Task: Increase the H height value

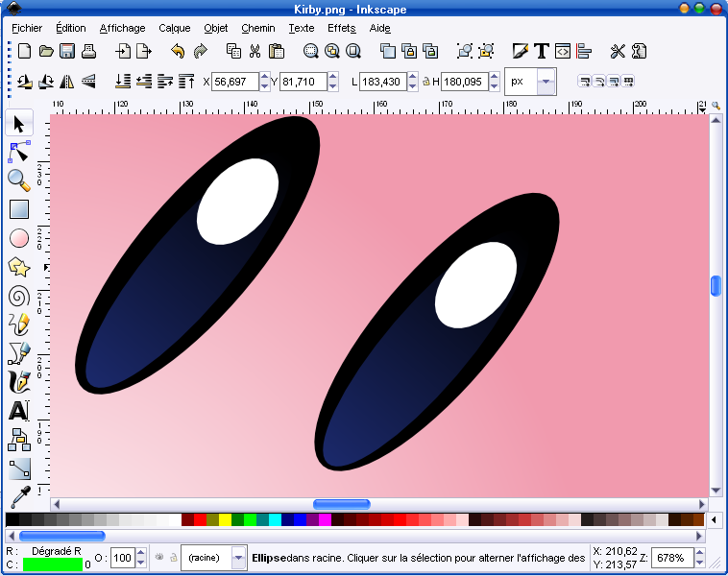Action: 495,78
